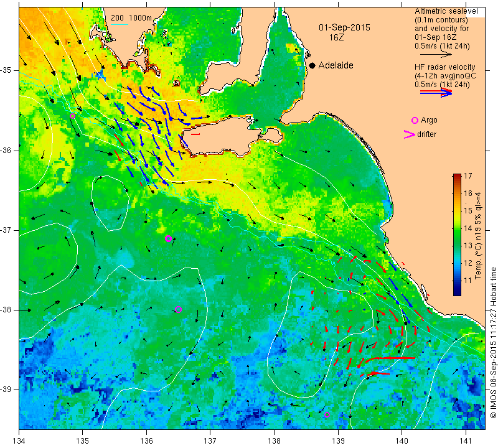This screenshot has height=448, width=498.
Task: Click the 17 tick on the color bar
Action: point(468,175)
